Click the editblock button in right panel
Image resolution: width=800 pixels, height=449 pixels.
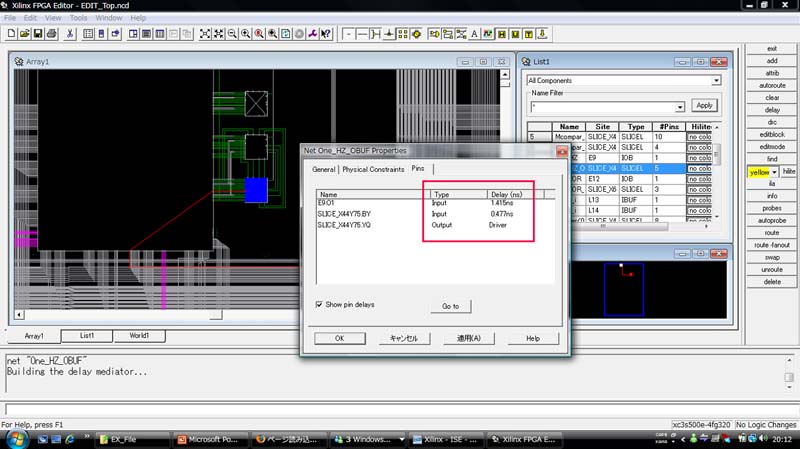click(x=772, y=134)
